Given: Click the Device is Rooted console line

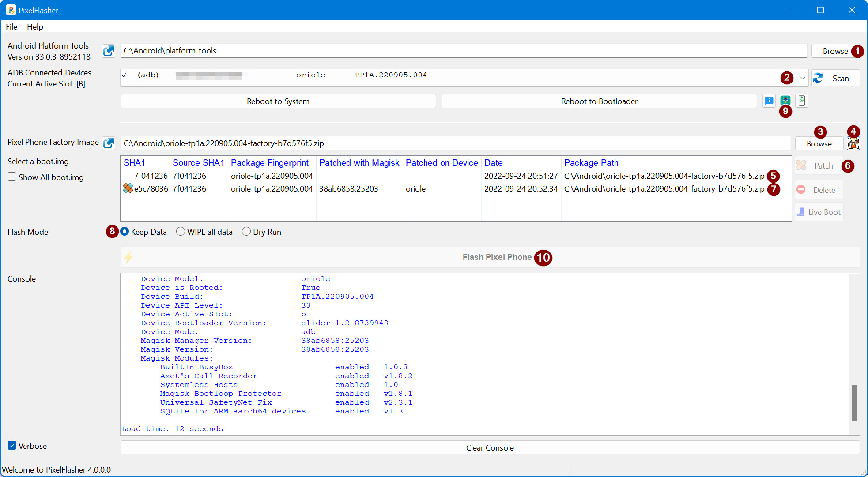Looking at the screenshot, I should (x=230, y=288).
